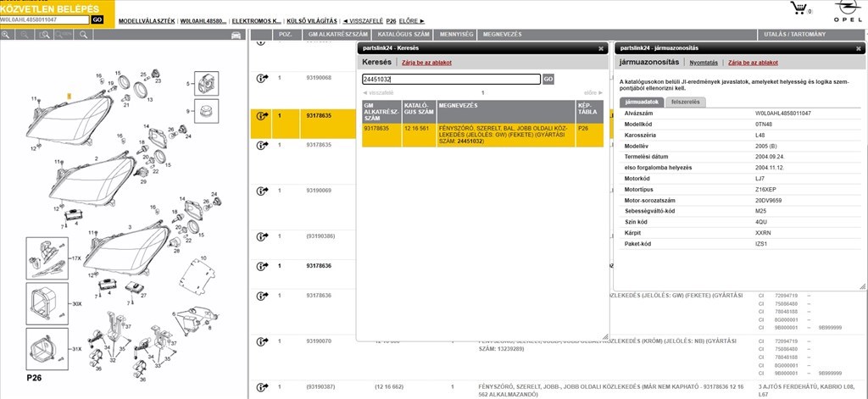Click part number 93190070 in list
The height and width of the screenshot is (399, 868).
click(319, 341)
